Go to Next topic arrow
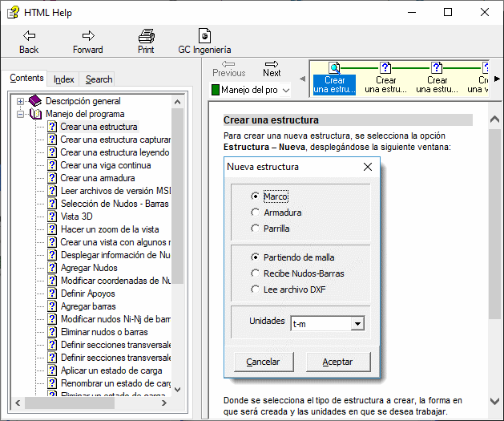 tap(272, 64)
